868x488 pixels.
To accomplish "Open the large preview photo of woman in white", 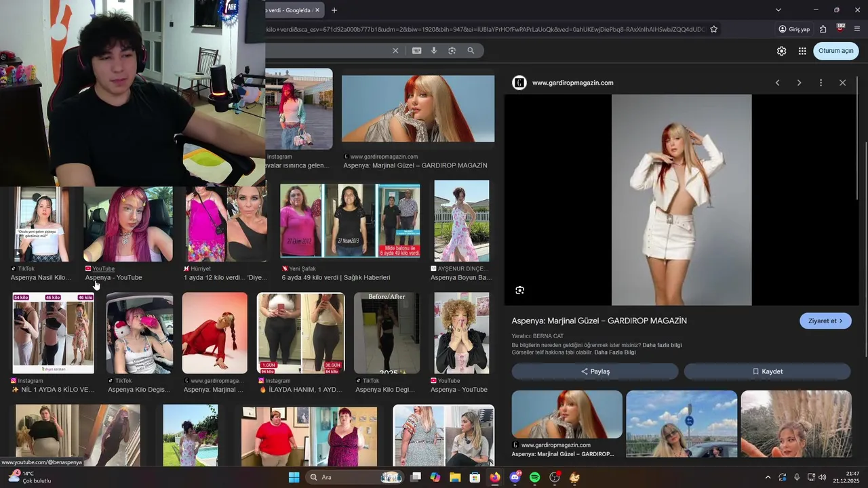I will pyautogui.click(x=682, y=200).
